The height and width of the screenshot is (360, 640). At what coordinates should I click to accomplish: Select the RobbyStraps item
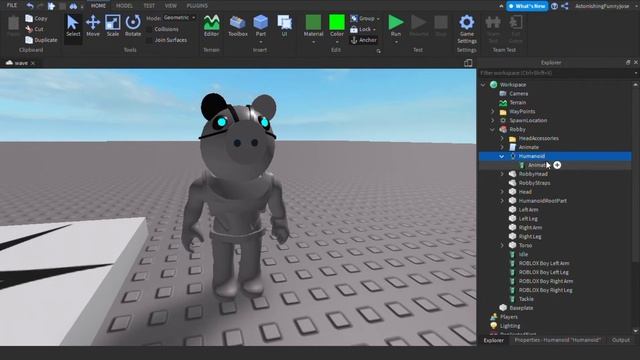[534, 183]
